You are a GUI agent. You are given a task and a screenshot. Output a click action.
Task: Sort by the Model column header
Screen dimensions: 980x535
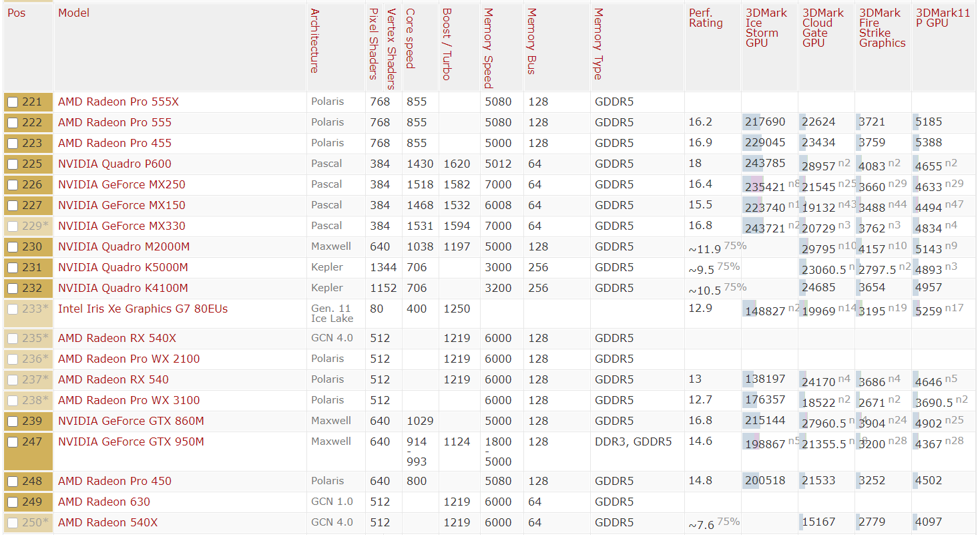pyautogui.click(x=73, y=13)
